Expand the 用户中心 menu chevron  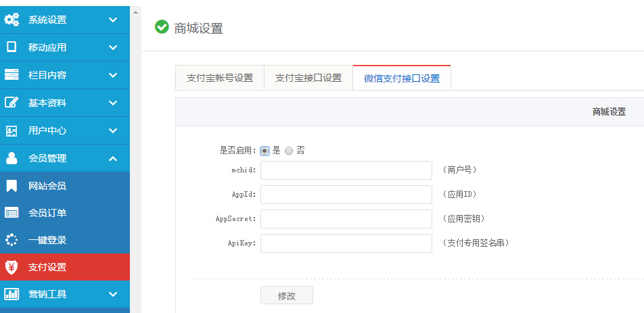tap(113, 130)
